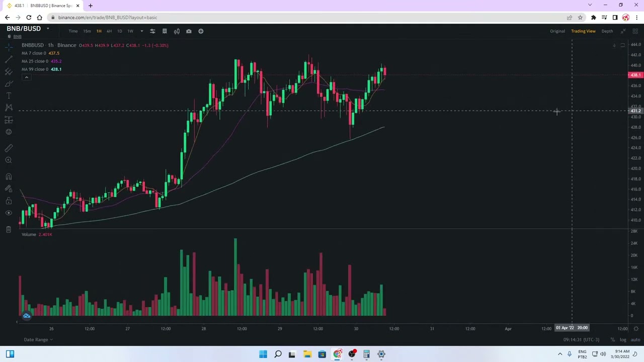The width and height of the screenshot is (644, 362).
Task: Toggle log scale mode
Action: tap(623, 340)
